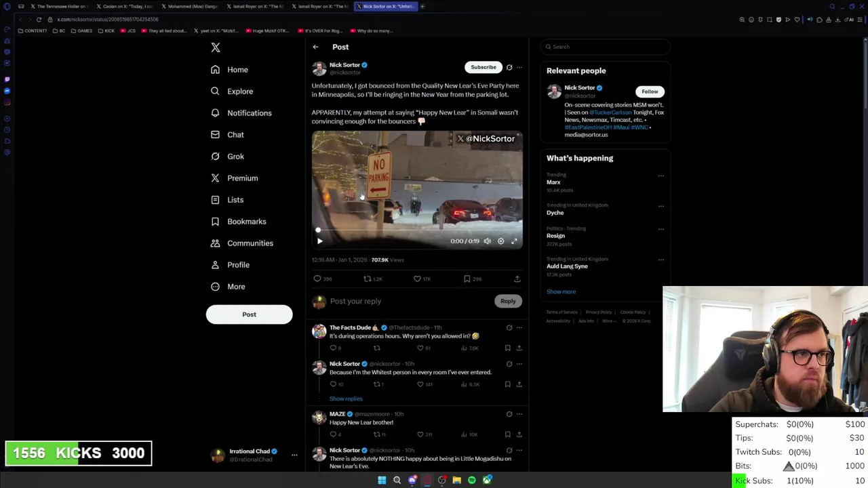Open options for Auld Lang Syne trend
This screenshot has width=868, height=488.
click(x=660, y=260)
